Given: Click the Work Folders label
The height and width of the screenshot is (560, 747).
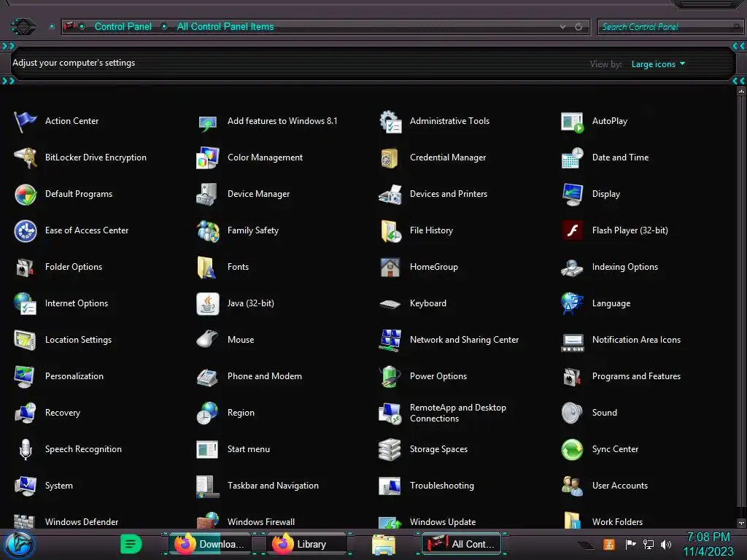Looking at the screenshot, I should click(x=617, y=522).
